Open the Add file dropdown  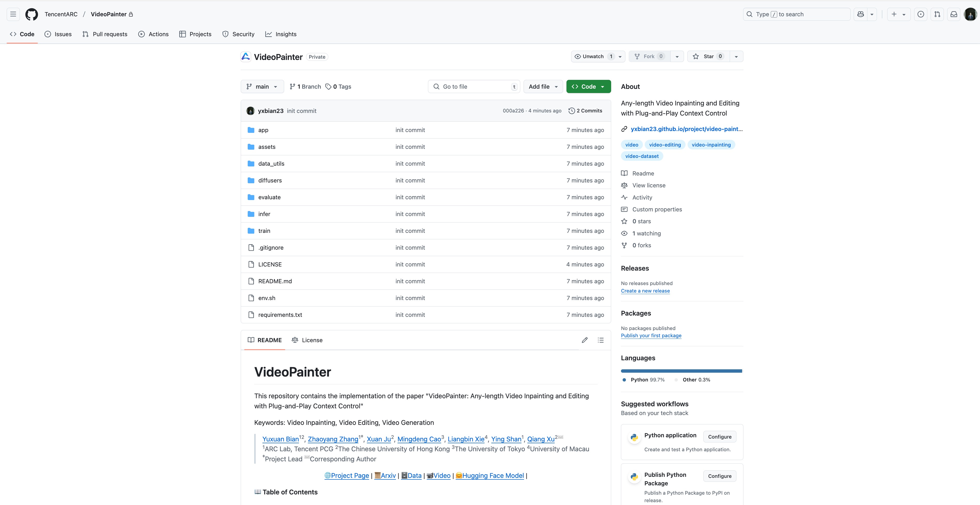[543, 86]
